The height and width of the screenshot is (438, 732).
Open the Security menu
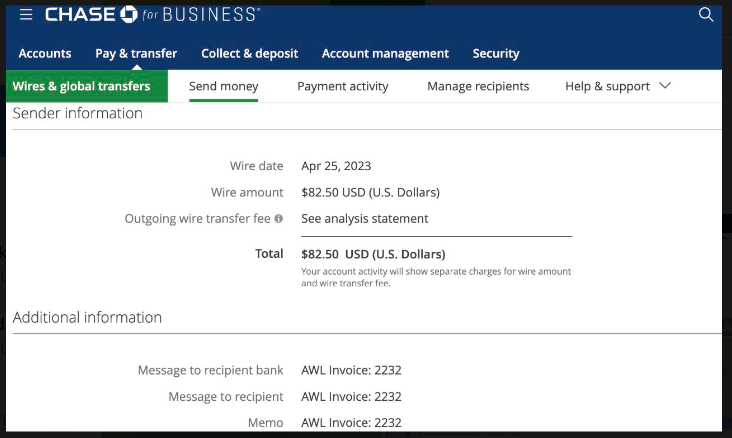(x=496, y=53)
